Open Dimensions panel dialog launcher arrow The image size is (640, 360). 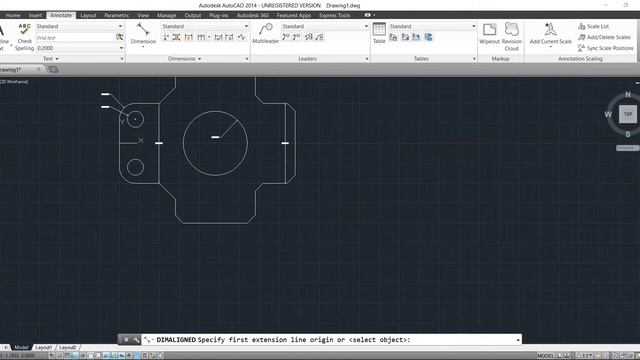point(247,59)
